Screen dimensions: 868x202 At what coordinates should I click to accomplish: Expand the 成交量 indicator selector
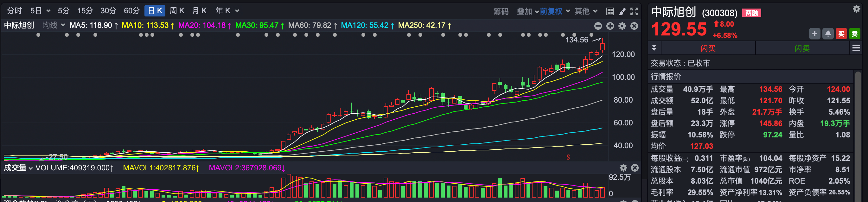point(18,168)
